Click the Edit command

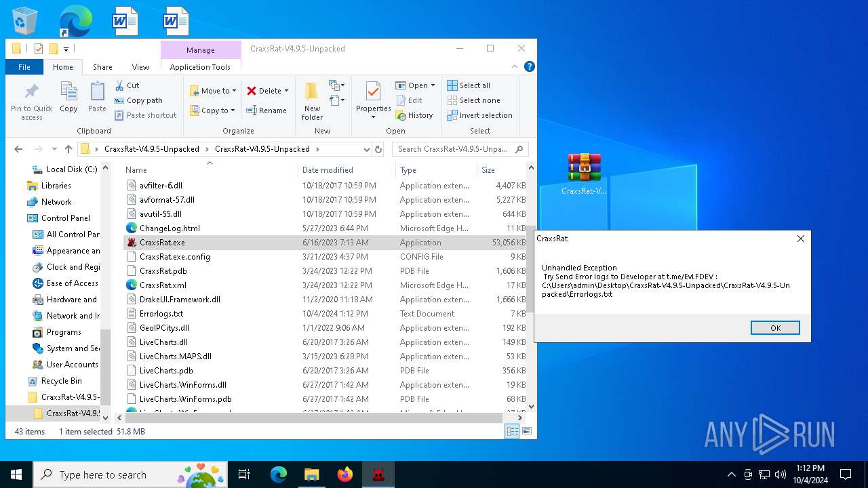(x=409, y=100)
